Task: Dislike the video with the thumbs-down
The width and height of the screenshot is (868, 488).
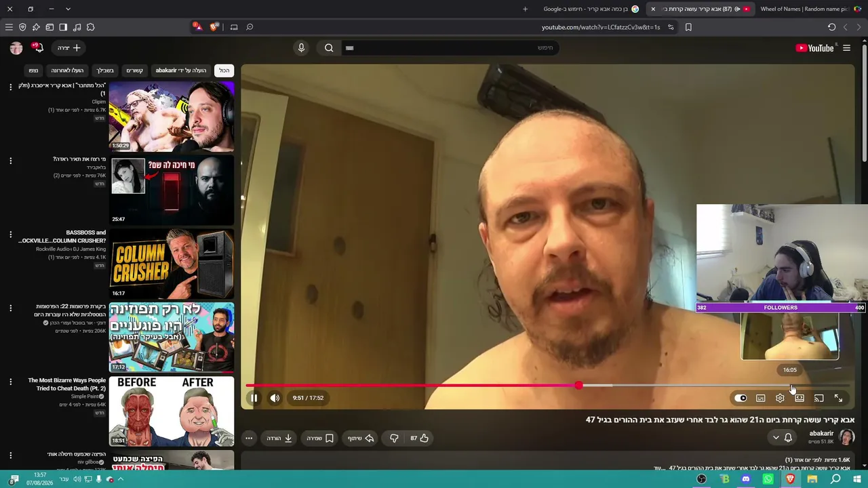Action: click(x=394, y=438)
